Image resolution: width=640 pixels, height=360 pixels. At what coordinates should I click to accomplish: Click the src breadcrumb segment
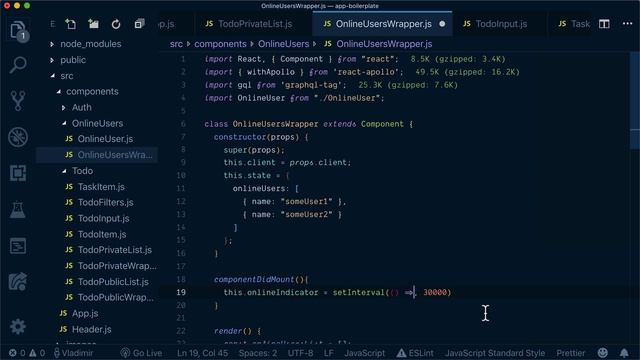click(176, 44)
